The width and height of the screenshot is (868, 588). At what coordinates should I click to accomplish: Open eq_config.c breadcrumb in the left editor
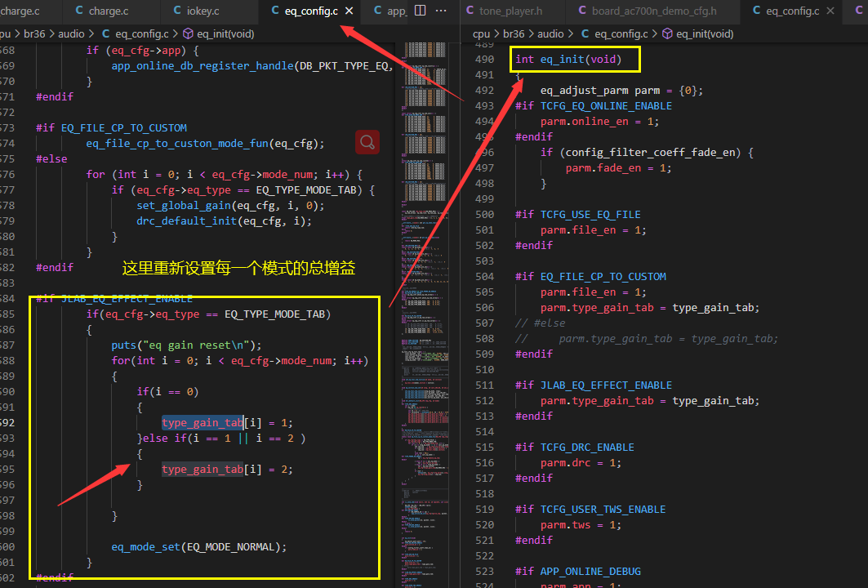point(142,33)
